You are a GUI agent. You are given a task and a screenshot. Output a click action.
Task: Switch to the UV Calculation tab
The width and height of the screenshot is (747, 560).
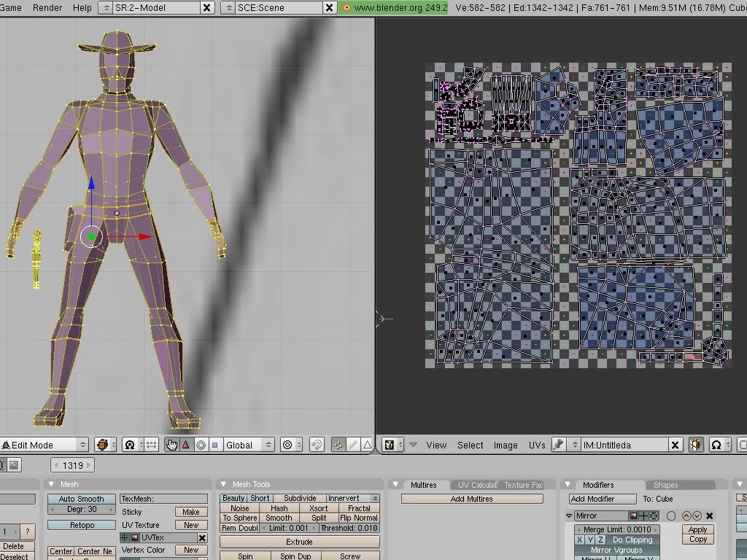[477, 485]
